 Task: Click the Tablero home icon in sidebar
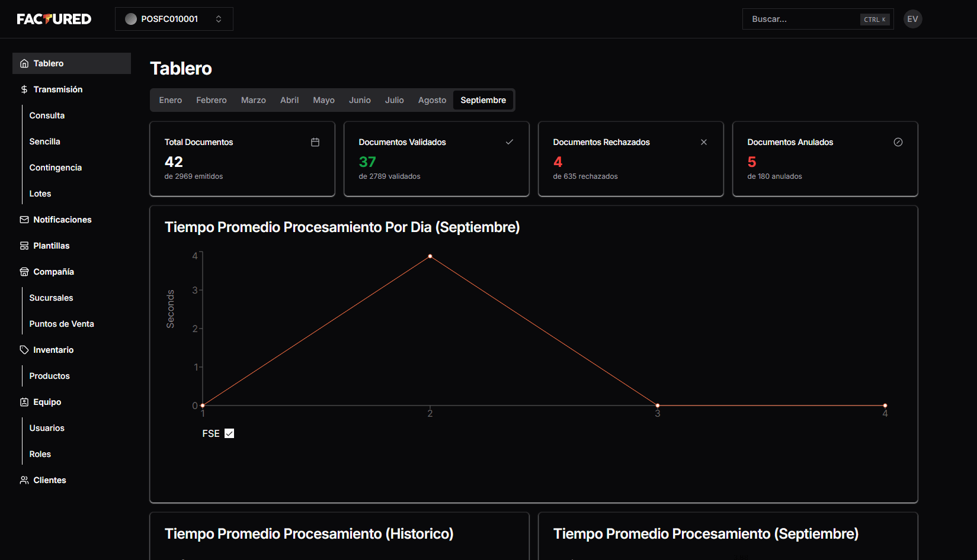pos(24,63)
